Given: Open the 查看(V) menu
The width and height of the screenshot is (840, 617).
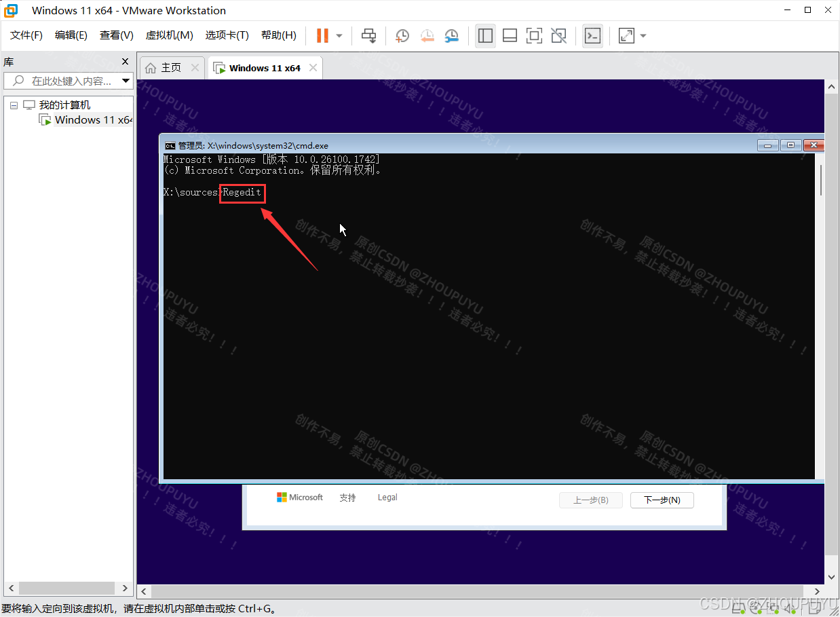Looking at the screenshot, I should 117,35.
